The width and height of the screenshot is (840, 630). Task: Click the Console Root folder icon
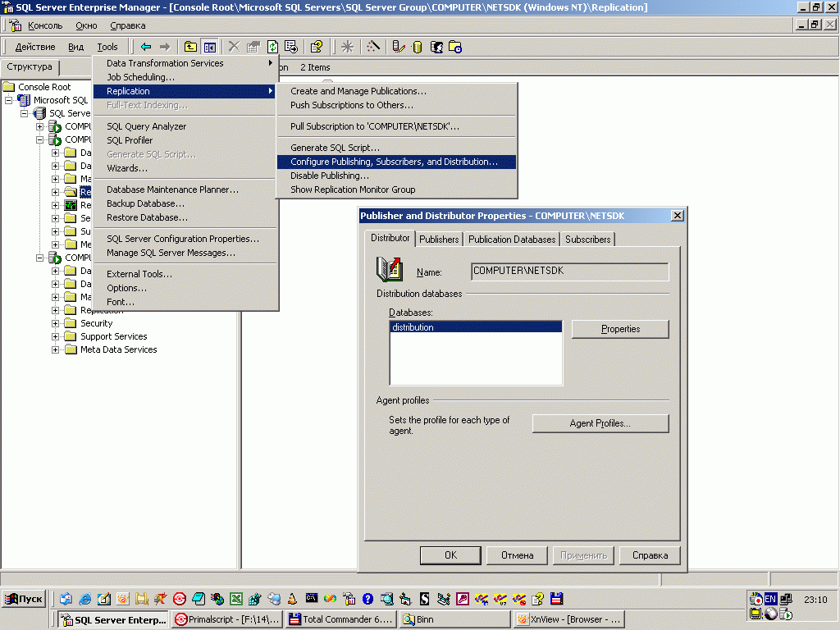coord(9,87)
